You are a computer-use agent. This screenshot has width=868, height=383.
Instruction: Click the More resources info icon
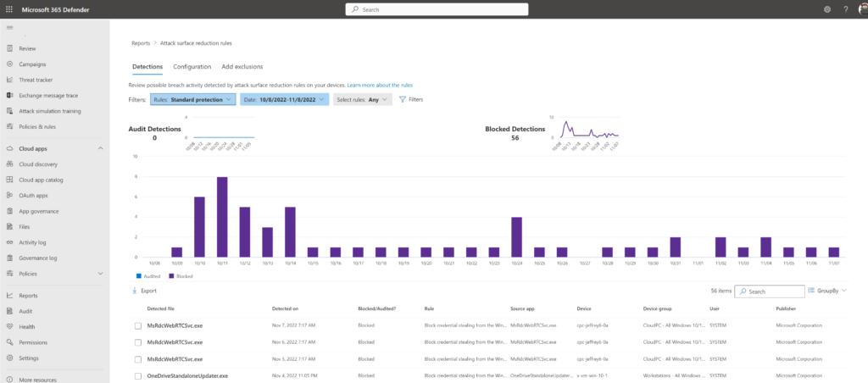pos(9,380)
